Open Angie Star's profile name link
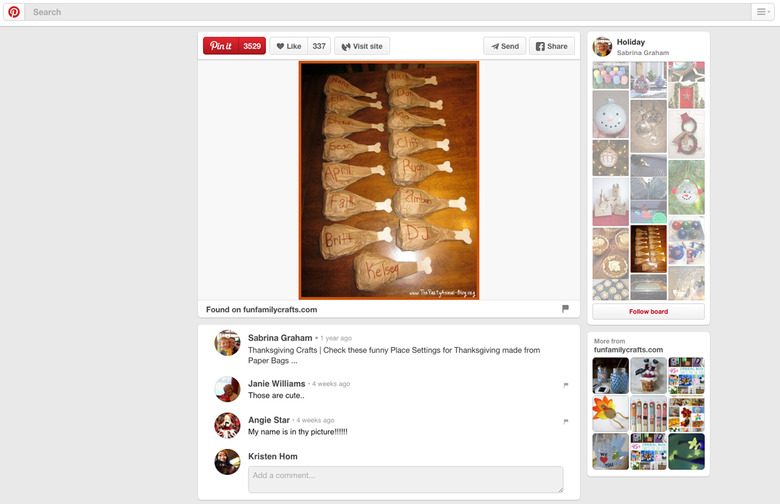This screenshot has height=504, width=780. [269, 420]
